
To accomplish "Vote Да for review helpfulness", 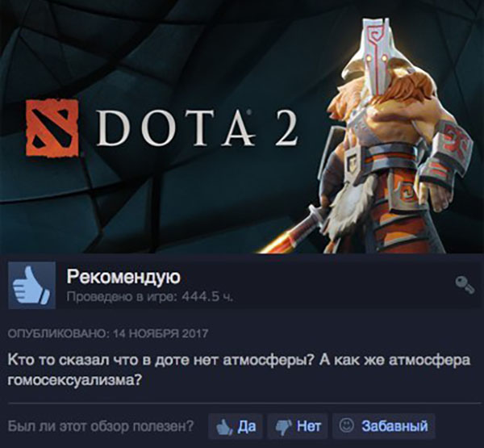I will pos(236,426).
